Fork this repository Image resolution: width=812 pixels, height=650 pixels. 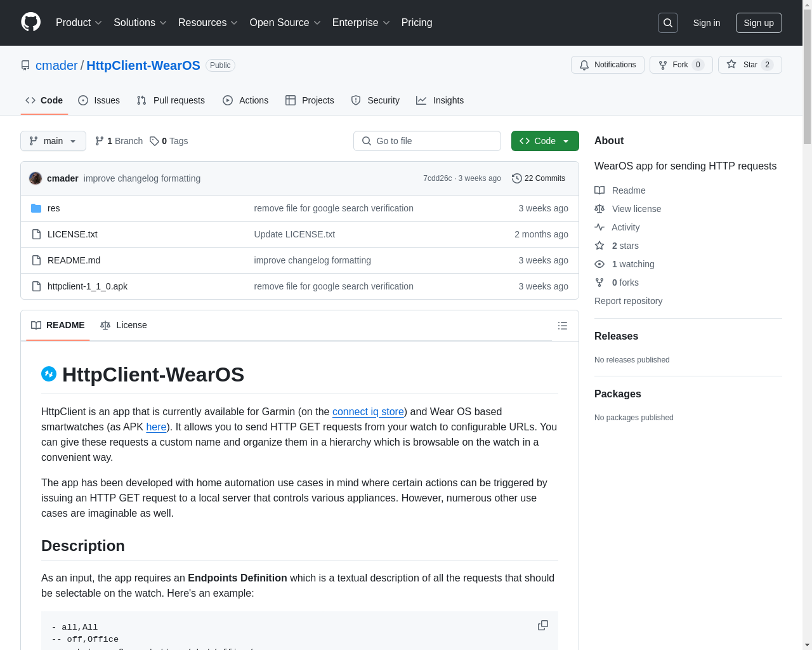(681, 65)
